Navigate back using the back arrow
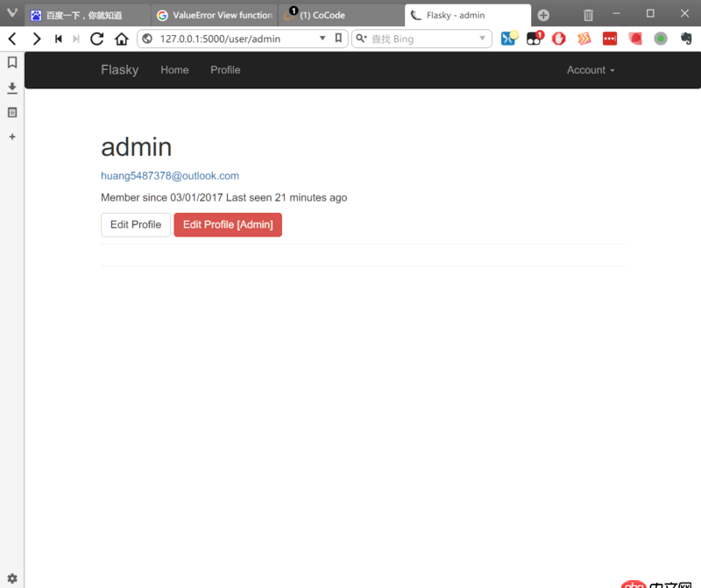The image size is (701, 588). (x=11, y=39)
